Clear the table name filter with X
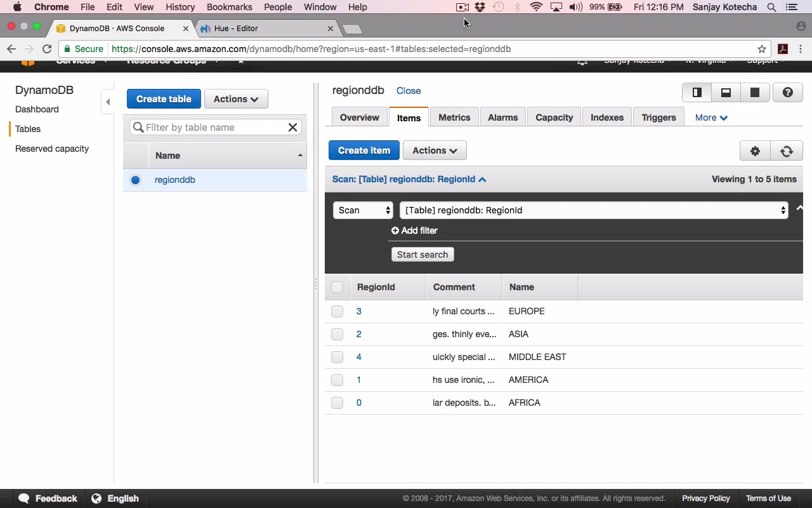Screen dimensions: 812x508 pos(292,127)
